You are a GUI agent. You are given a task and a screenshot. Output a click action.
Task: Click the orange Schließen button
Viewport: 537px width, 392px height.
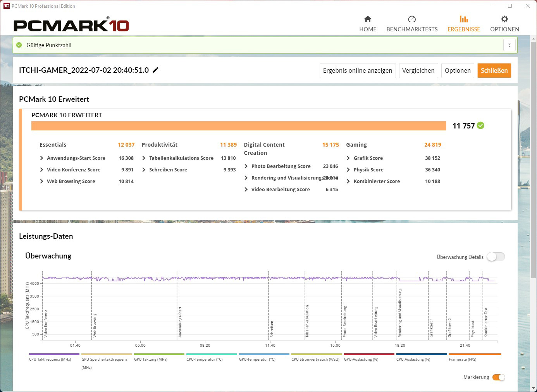point(494,70)
